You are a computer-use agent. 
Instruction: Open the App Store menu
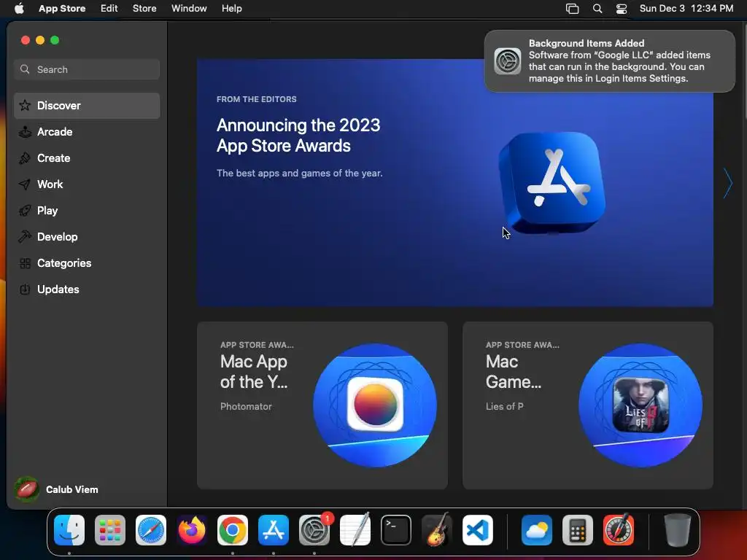tap(62, 9)
